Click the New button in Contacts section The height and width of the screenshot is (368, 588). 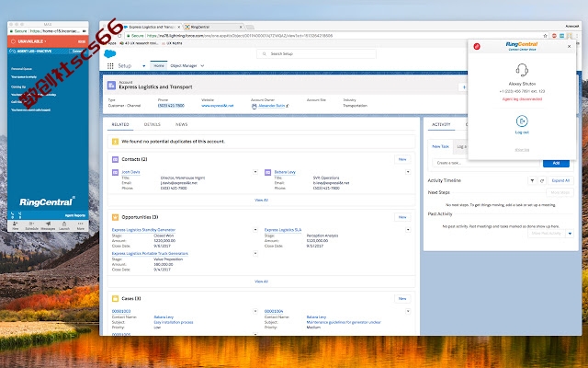point(402,159)
